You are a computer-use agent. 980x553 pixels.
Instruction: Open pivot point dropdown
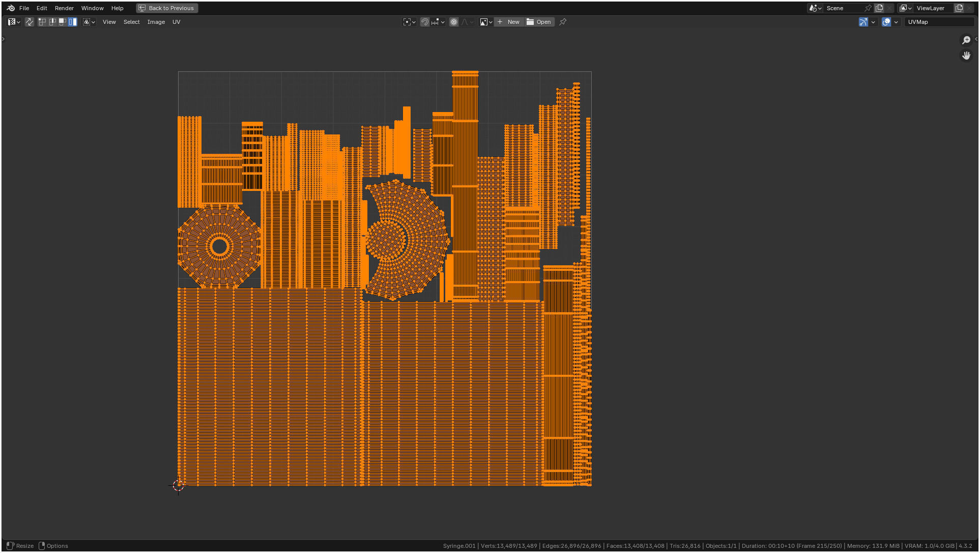pyautogui.click(x=409, y=22)
